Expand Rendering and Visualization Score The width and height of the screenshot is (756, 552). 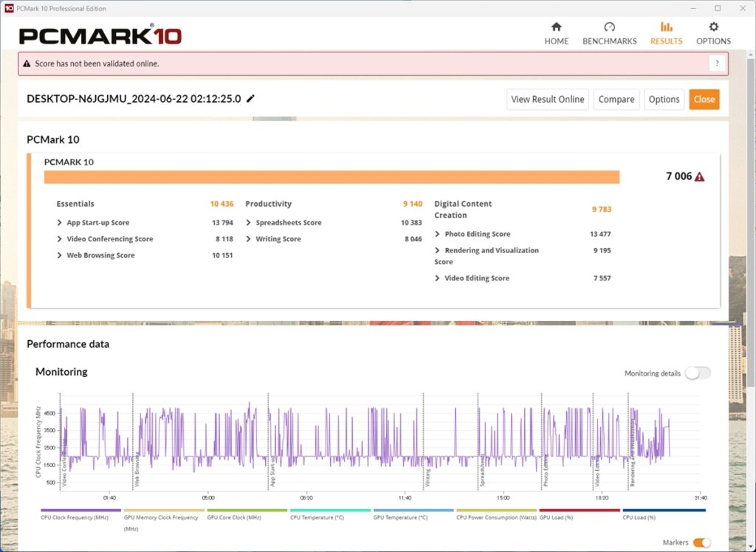(x=437, y=251)
